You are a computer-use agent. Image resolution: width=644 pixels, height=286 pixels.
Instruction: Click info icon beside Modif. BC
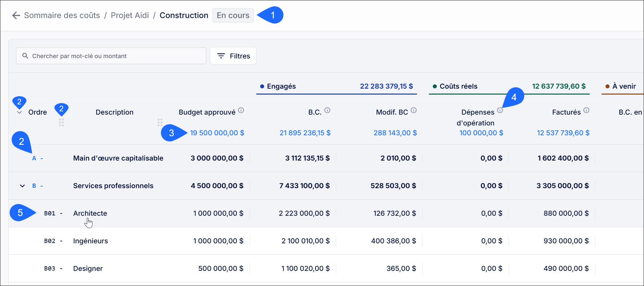[414, 110]
